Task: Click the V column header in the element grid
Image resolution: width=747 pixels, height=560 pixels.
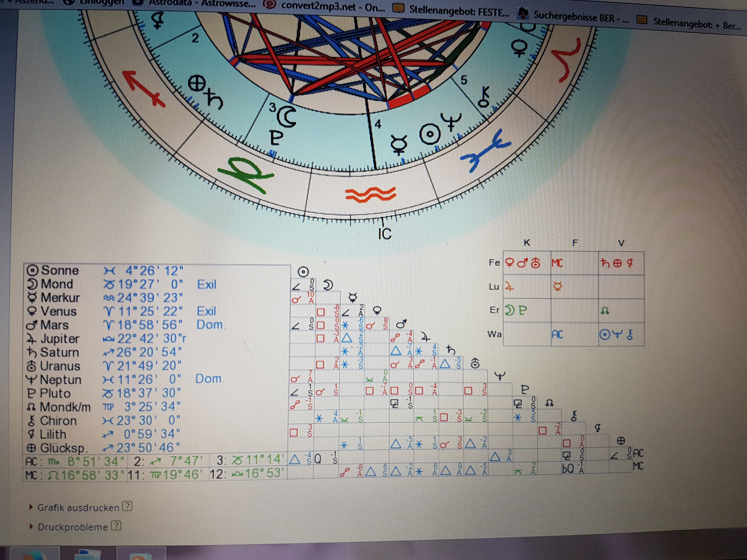Action: [621, 243]
